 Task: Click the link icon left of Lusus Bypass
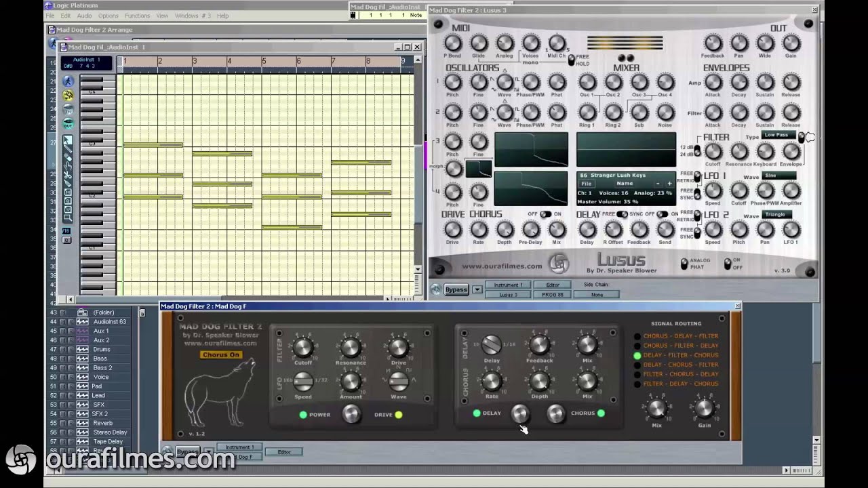pos(435,290)
